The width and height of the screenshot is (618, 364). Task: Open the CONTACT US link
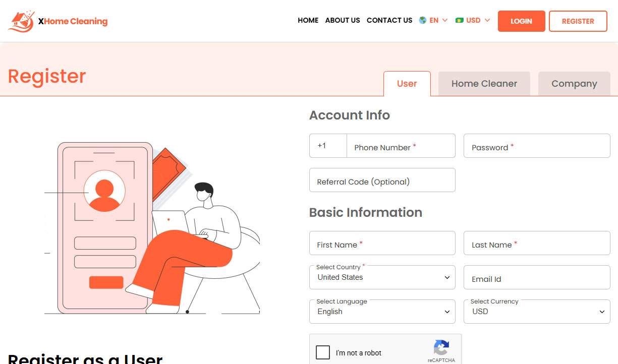pyautogui.click(x=389, y=20)
